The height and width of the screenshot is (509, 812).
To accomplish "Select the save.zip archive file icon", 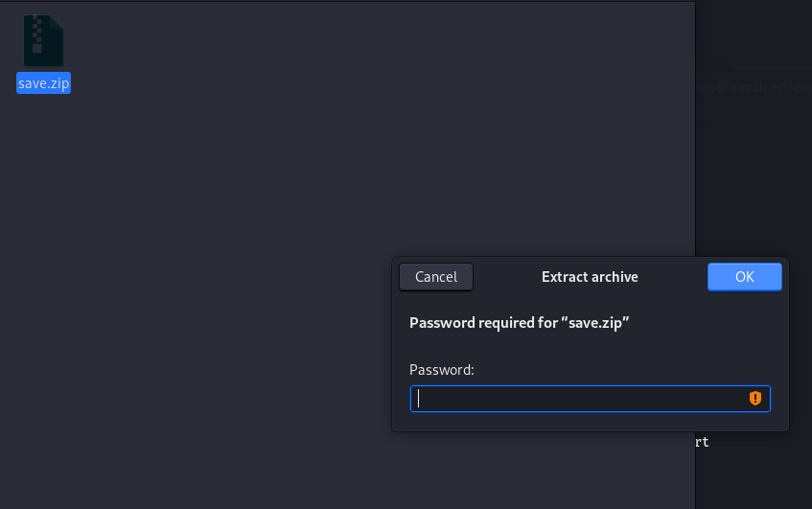I will [43, 40].
